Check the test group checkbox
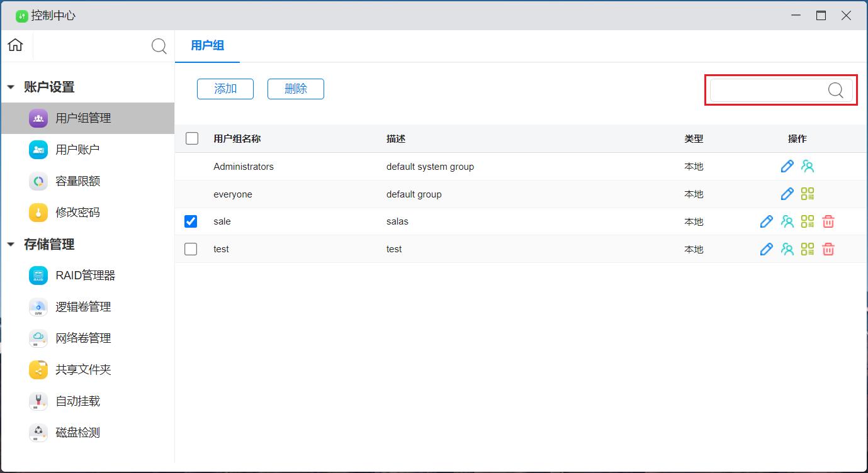Viewport: 868px width, 473px height. pyautogui.click(x=191, y=249)
